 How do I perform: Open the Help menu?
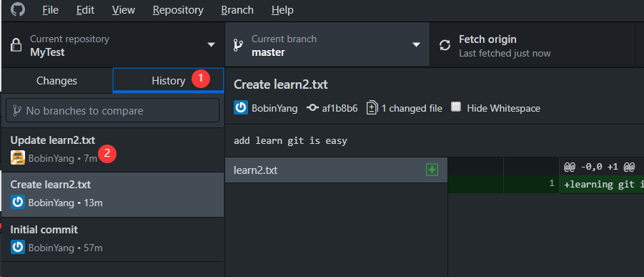(282, 10)
